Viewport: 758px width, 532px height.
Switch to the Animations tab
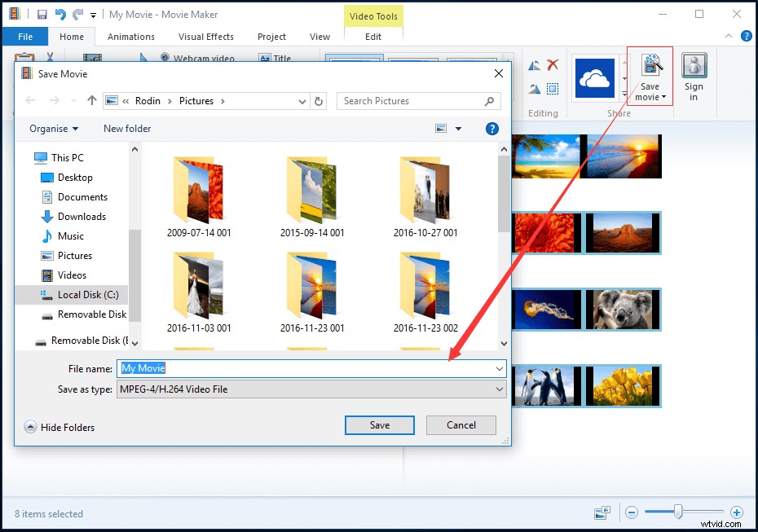(x=131, y=36)
